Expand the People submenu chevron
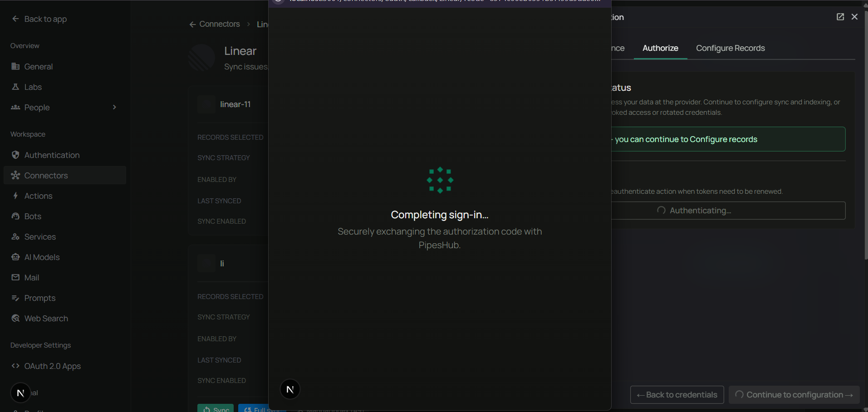 [114, 107]
